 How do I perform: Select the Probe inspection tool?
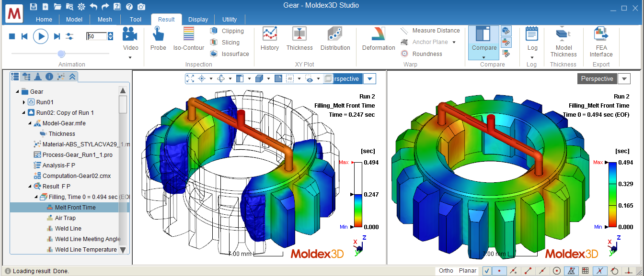(158, 38)
